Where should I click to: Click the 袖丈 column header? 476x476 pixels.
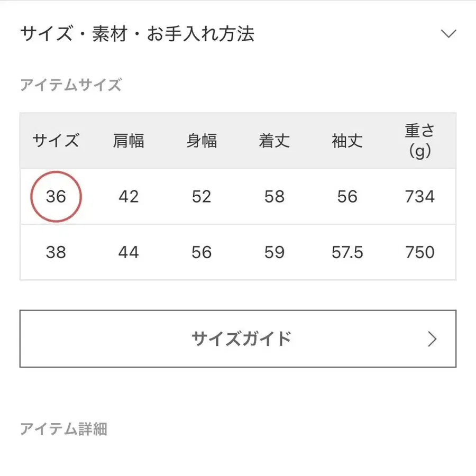click(347, 141)
